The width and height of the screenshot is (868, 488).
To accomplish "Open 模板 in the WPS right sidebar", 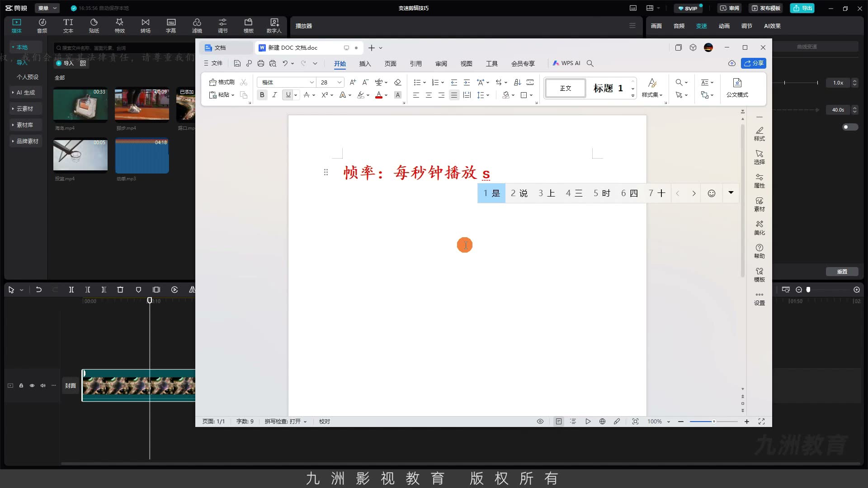I will pos(759,275).
